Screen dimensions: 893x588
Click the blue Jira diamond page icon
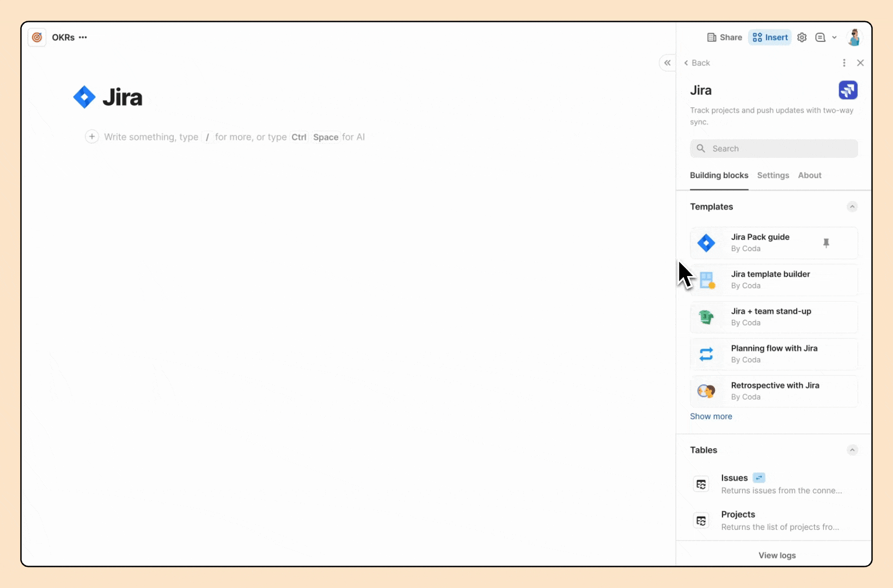84,97
